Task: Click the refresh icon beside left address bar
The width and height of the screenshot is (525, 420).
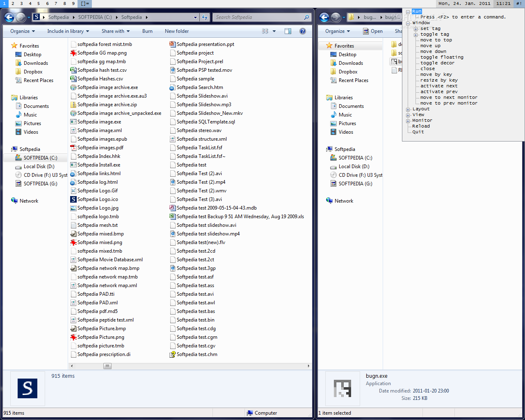Action: (205, 17)
